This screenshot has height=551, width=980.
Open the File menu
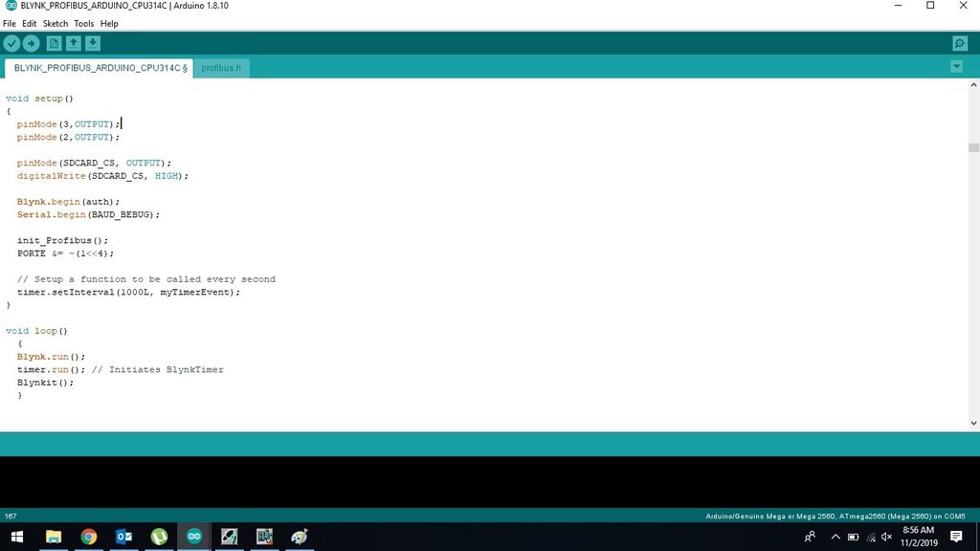click(10, 24)
